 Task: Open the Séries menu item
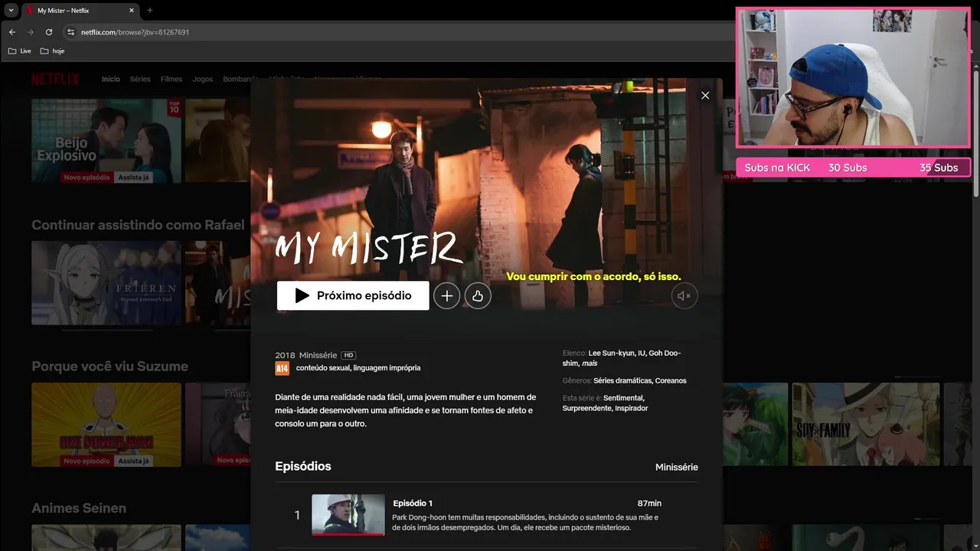[140, 80]
